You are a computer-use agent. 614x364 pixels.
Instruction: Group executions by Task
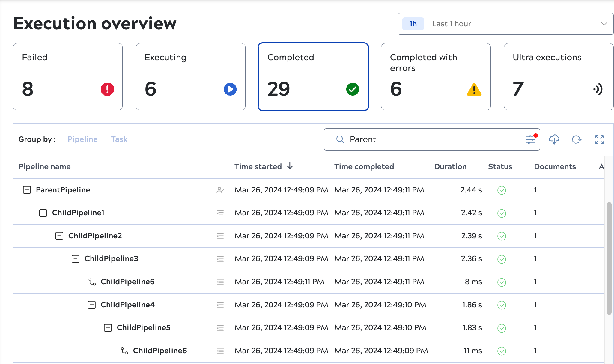pos(119,139)
